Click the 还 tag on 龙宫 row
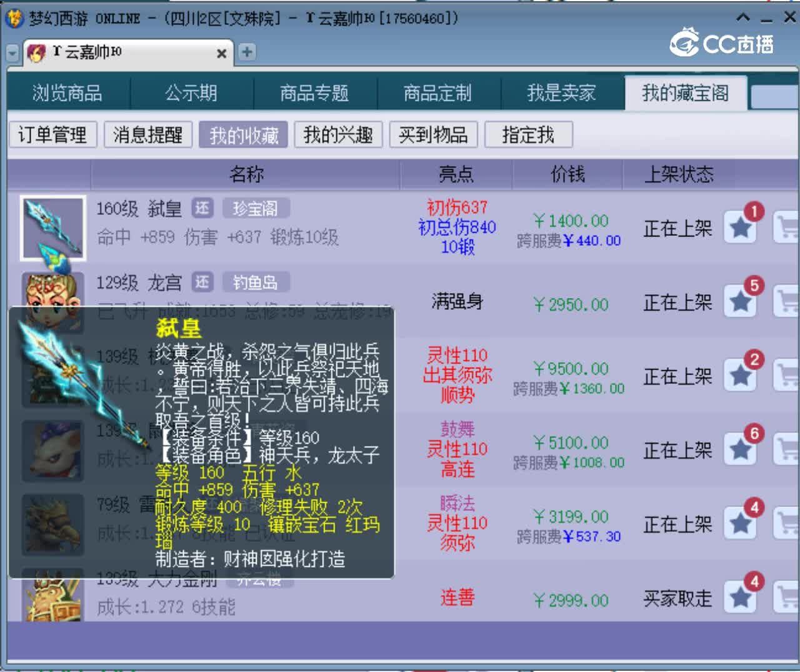800x672 pixels. click(202, 282)
